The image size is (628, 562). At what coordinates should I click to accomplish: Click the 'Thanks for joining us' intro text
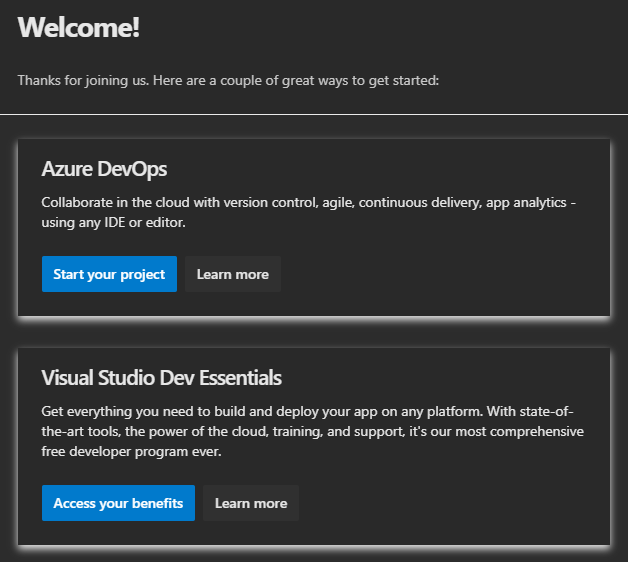(x=228, y=81)
